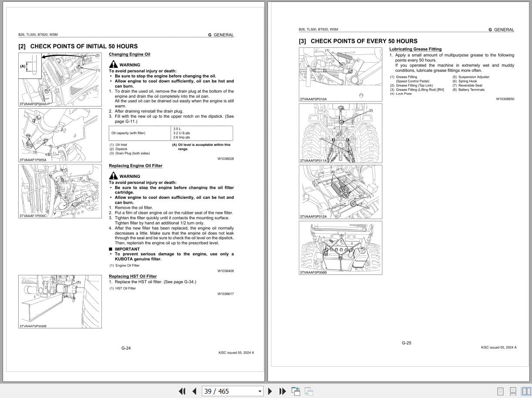The width and height of the screenshot is (532, 398).
Task: Click reference code 'W10308650'
Action: (x=505, y=99)
